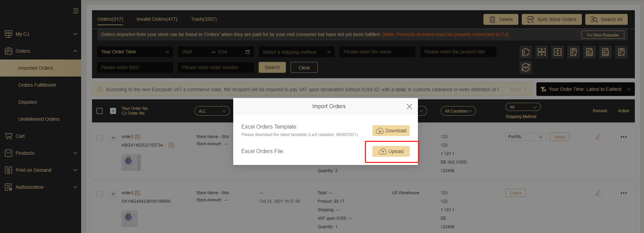
Task: Click the Excel upload icon in the toolbar
Action: (x=605, y=52)
